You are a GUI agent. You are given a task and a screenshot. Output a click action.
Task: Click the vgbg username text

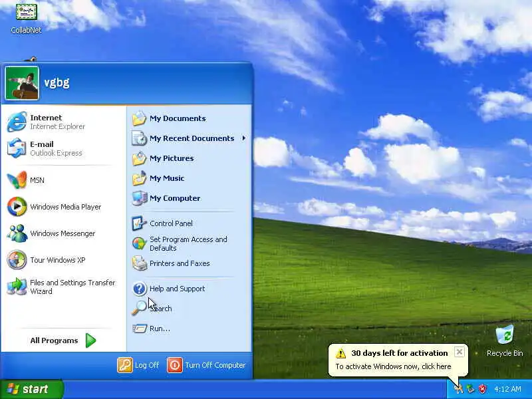[x=57, y=82]
